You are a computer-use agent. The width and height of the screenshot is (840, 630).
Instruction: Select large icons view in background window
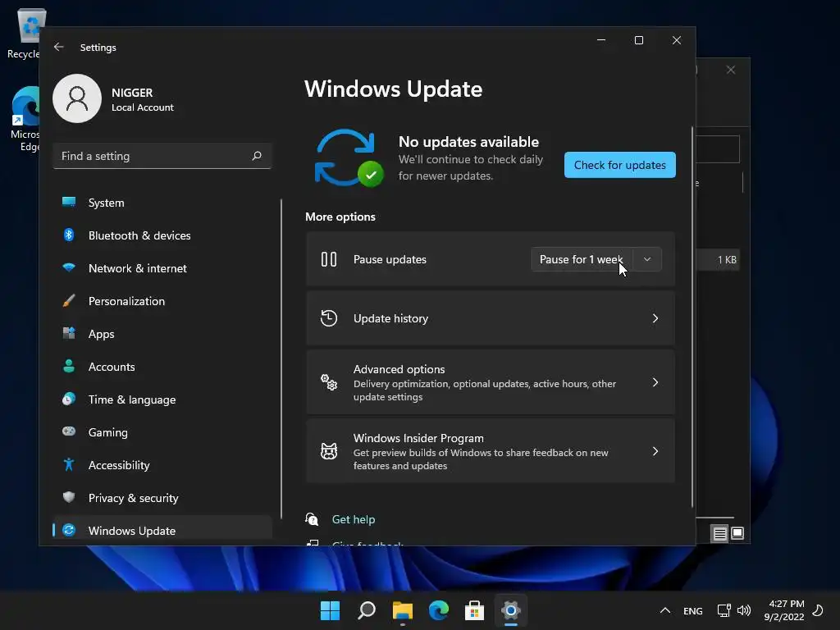(737, 533)
